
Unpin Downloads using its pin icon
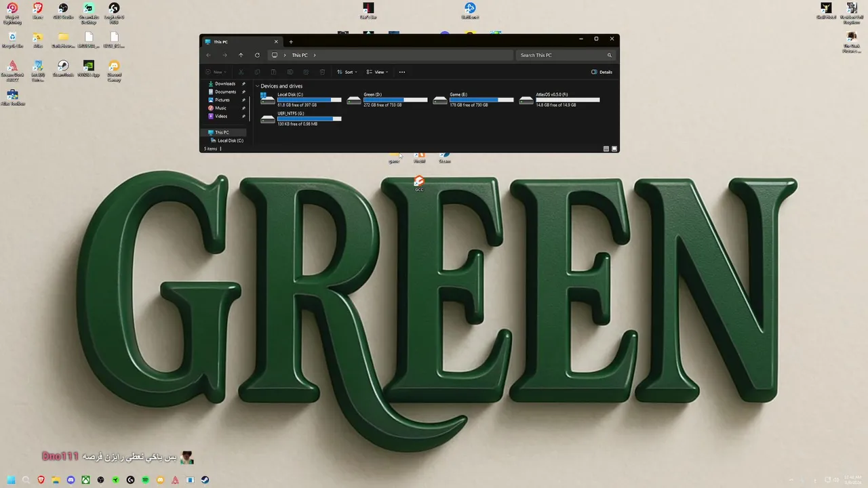pyautogui.click(x=243, y=83)
